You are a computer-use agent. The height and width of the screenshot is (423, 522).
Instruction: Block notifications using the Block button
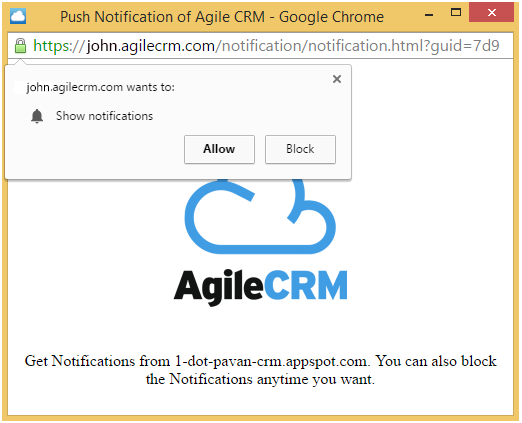300,149
